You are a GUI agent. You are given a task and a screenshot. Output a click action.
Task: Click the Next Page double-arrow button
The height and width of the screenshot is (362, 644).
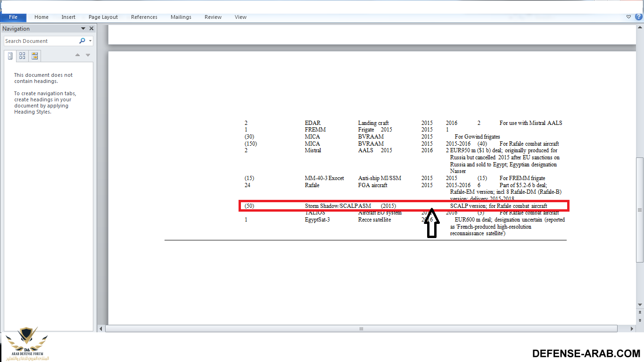640,320
